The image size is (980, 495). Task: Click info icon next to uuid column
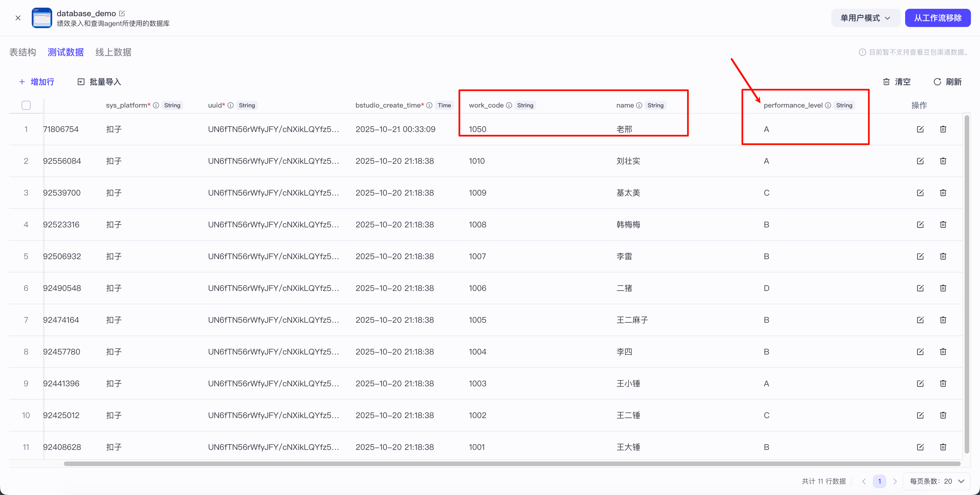pyautogui.click(x=231, y=106)
